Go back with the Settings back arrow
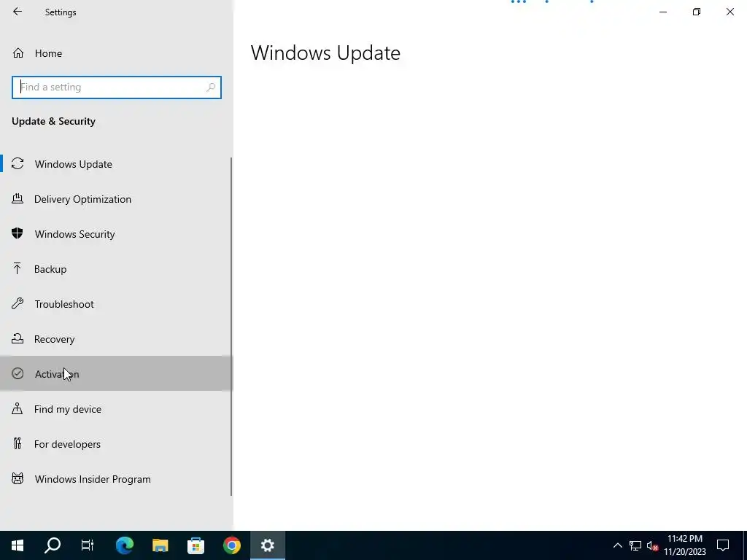The height and width of the screenshot is (560, 747). pyautogui.click(x=18, y=12)
